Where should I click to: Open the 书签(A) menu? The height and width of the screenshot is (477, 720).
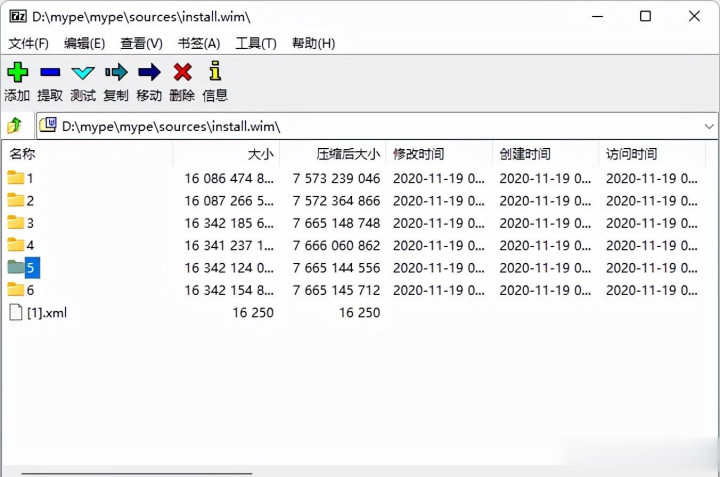(199, 44)
